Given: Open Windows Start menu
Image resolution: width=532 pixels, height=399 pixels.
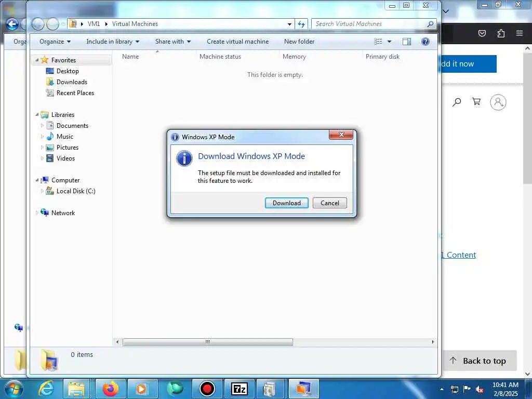Looking at the screenshot, I should coord(14,389).
